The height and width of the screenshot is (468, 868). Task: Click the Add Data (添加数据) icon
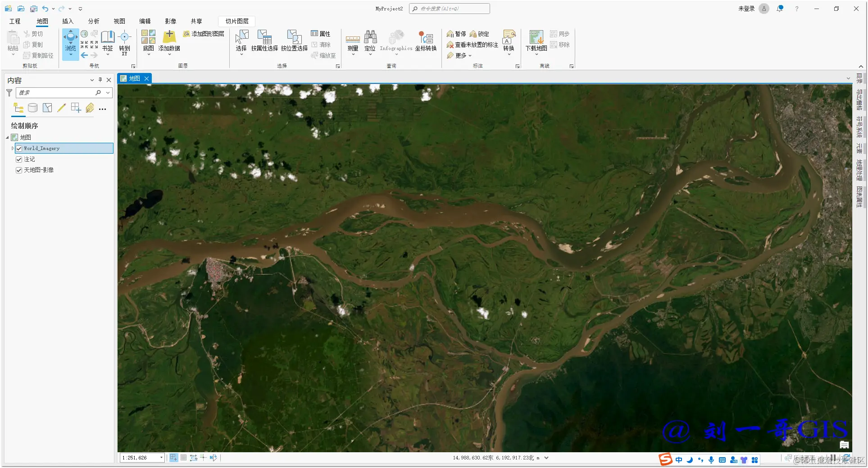(x=169, y=36)
